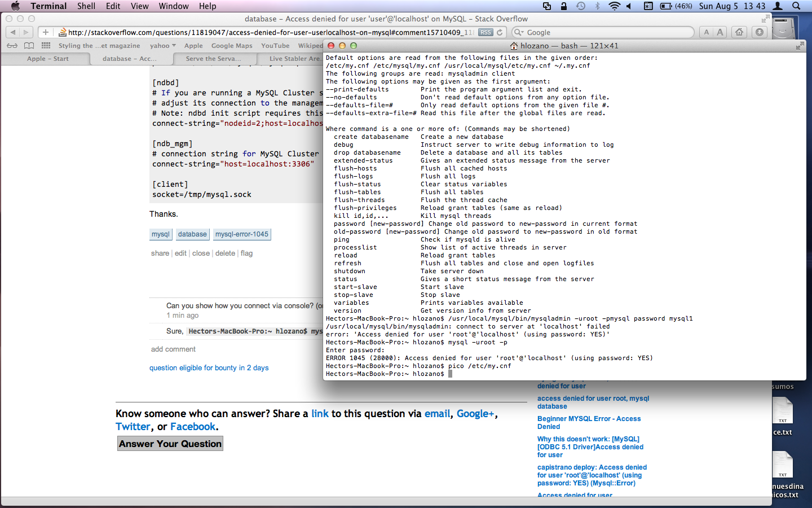Viewport: 812px width, 508px height.
Task: Click the Facebook share link
Action: tap(193, 427)
